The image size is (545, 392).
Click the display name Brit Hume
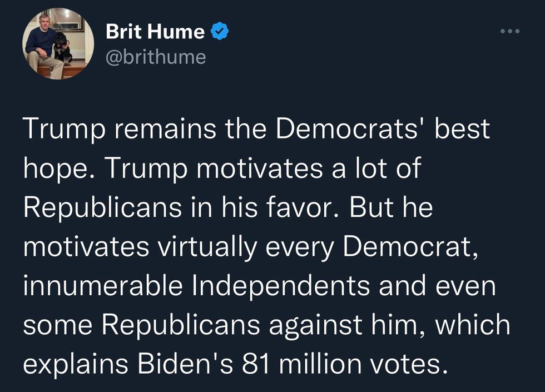click(155, 32)
